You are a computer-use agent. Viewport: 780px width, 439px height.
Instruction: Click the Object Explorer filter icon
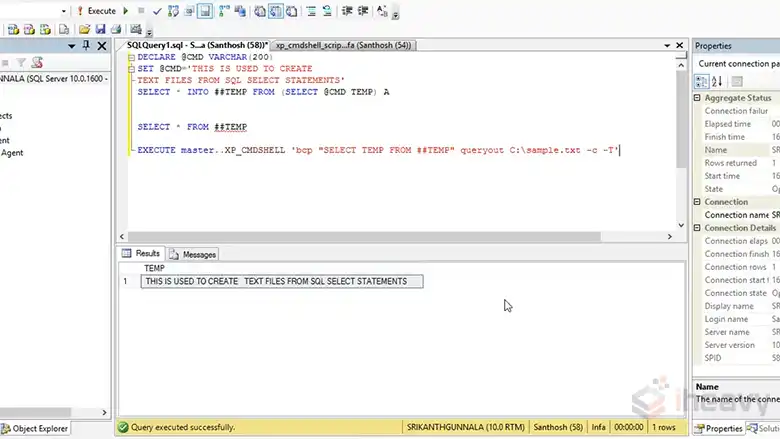point(21,63)
